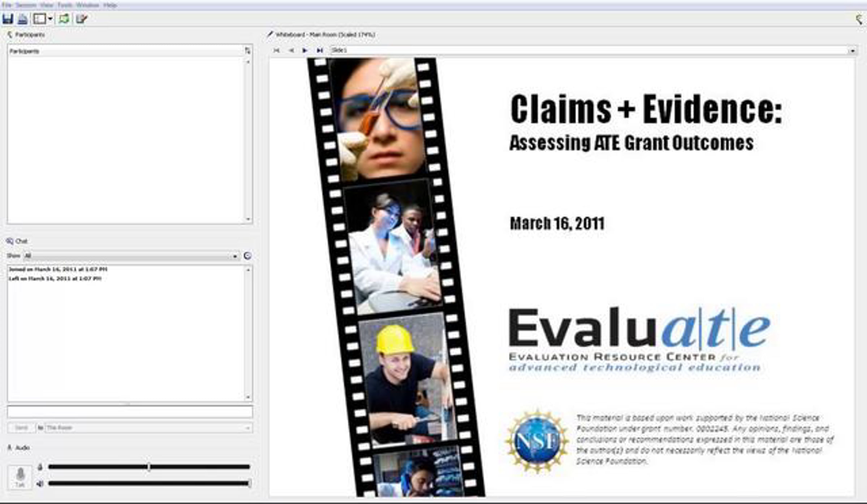Screen dimensions: 867x504
Task: Click the NSF seal on the slide
Action: 537,441
